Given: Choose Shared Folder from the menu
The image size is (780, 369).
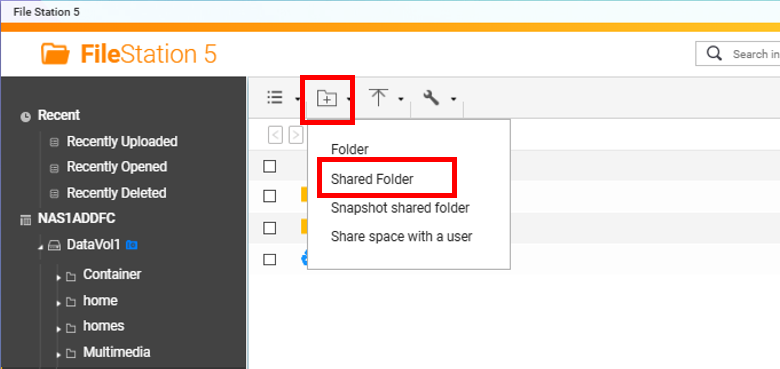Looking at the screenshot, I should click(372, 179).
